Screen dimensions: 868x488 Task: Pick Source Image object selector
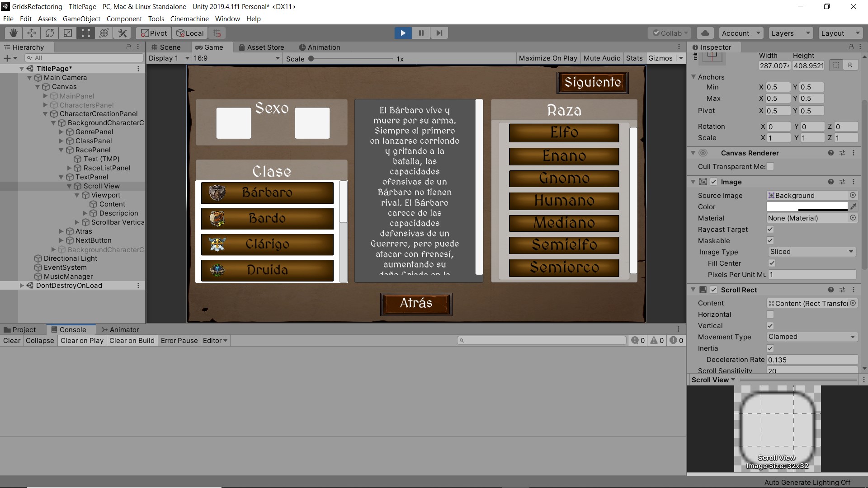(853, 195)
